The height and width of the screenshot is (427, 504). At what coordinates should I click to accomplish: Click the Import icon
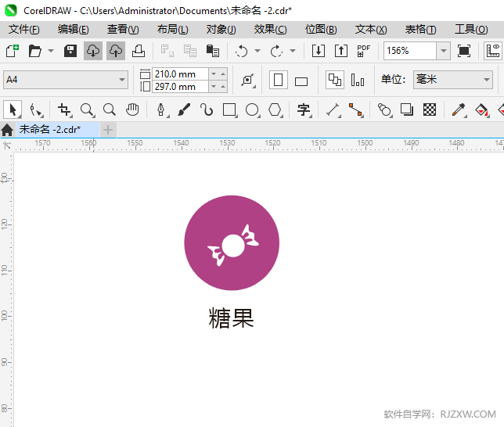(x=319, y=51)
